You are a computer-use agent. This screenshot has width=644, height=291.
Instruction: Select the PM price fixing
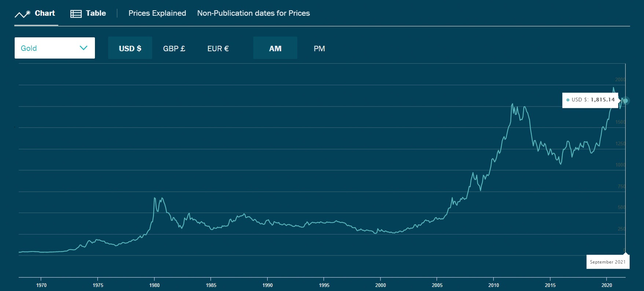319,48
